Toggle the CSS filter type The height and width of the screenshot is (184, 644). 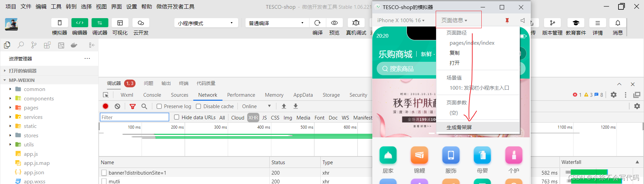tap(275, 118)
